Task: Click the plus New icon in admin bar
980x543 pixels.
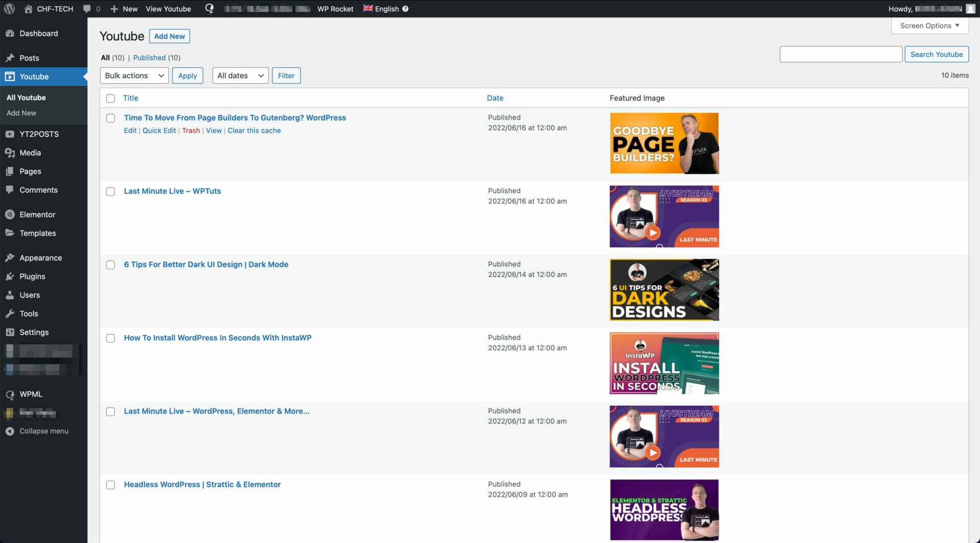Action: pos(114,9)
